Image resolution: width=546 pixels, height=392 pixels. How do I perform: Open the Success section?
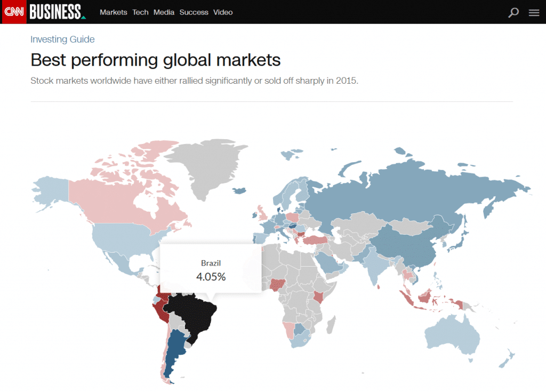(x=194, y=12)
